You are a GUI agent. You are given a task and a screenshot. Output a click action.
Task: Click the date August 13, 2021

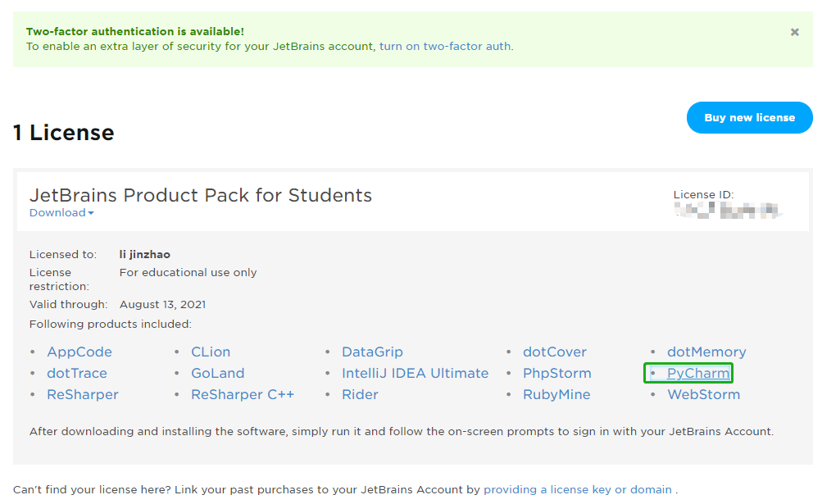coord(162,304)
